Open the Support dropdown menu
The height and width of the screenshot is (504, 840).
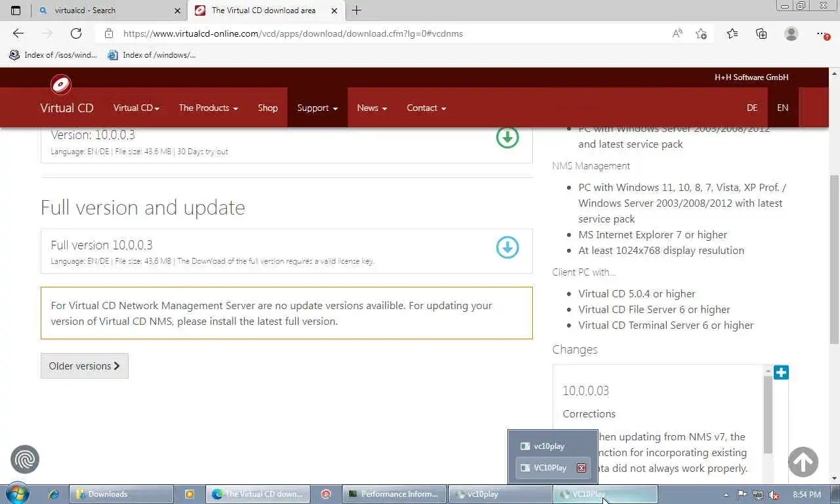[x=317, y=108]
